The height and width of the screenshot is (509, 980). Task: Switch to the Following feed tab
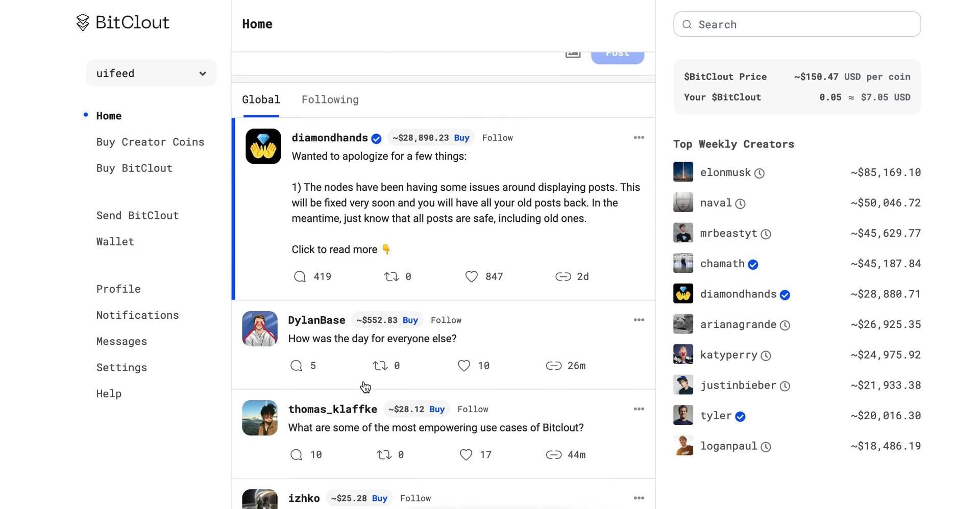pyautogui.click(x=330, y=99)
